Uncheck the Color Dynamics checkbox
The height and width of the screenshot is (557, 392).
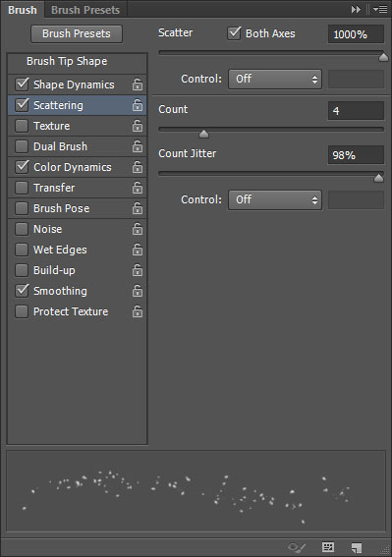point(22,167)
